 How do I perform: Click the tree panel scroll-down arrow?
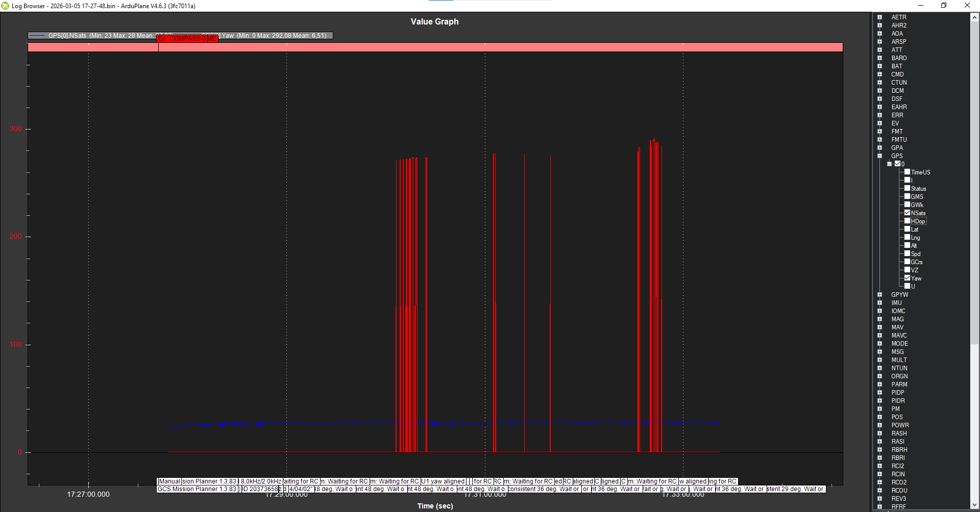(x=974, y=505)
